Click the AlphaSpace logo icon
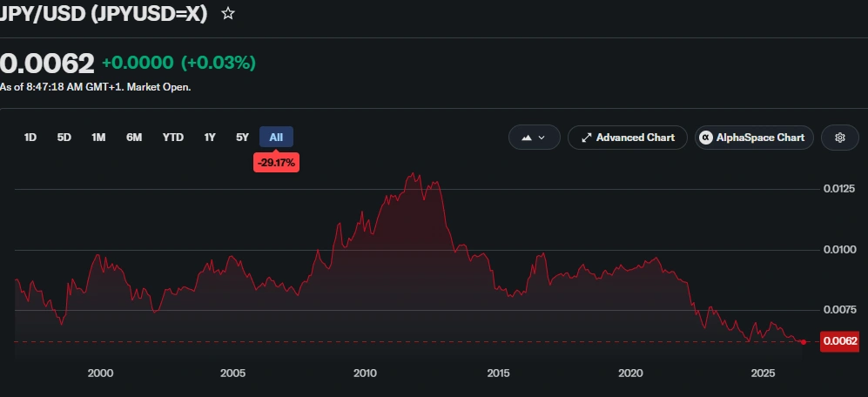This screenshot has width=868, height=397. click(x=706, y=138)
